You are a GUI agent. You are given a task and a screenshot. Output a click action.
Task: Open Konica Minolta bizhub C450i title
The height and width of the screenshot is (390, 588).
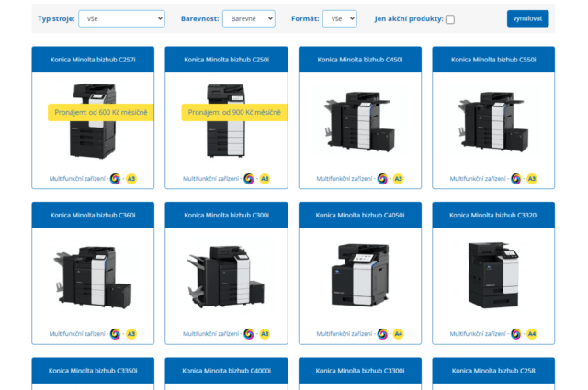point(360,60)
